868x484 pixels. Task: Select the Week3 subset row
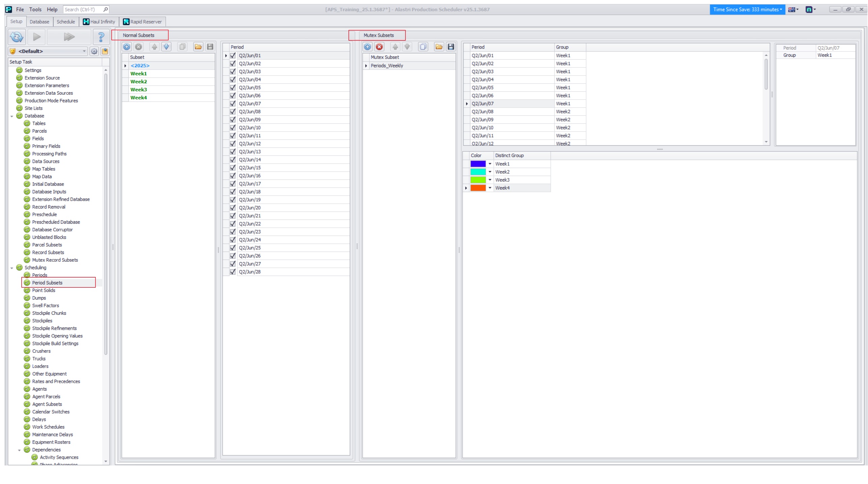coord(139,90)
